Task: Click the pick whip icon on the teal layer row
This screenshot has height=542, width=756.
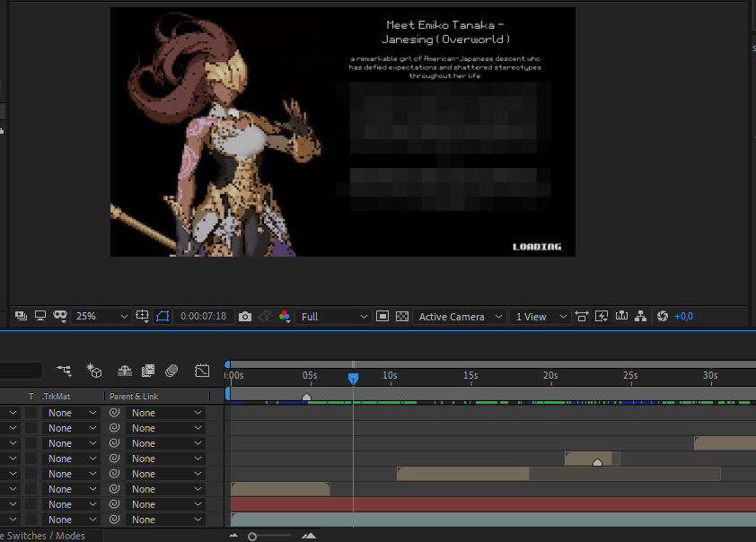Action: click(x=114, y=520)
